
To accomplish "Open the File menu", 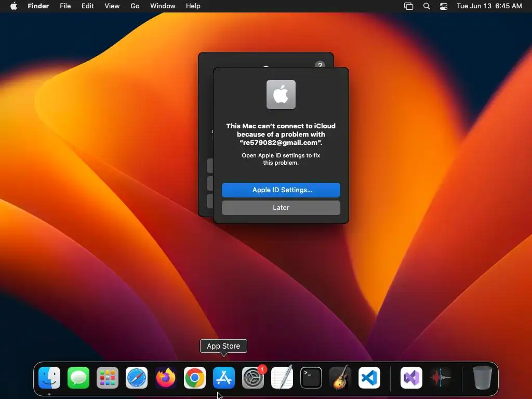I will (x=65, y=6).
